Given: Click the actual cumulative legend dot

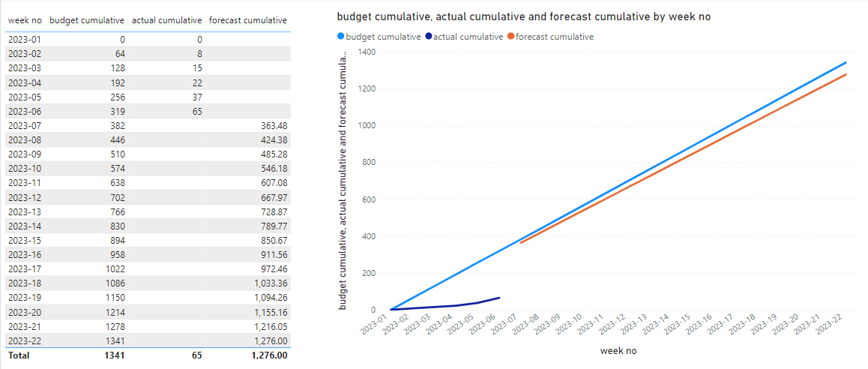Looking at the screenshot, I should pos(429,37).
